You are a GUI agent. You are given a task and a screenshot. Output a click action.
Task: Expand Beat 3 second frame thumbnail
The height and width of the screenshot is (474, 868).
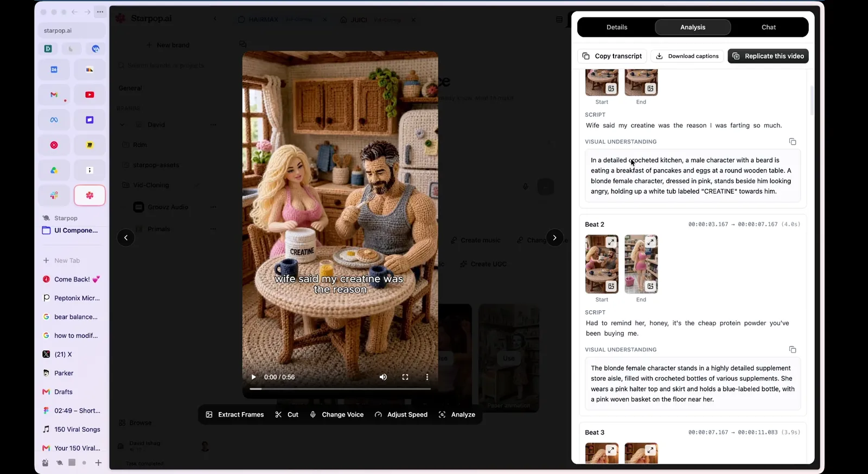650,450
